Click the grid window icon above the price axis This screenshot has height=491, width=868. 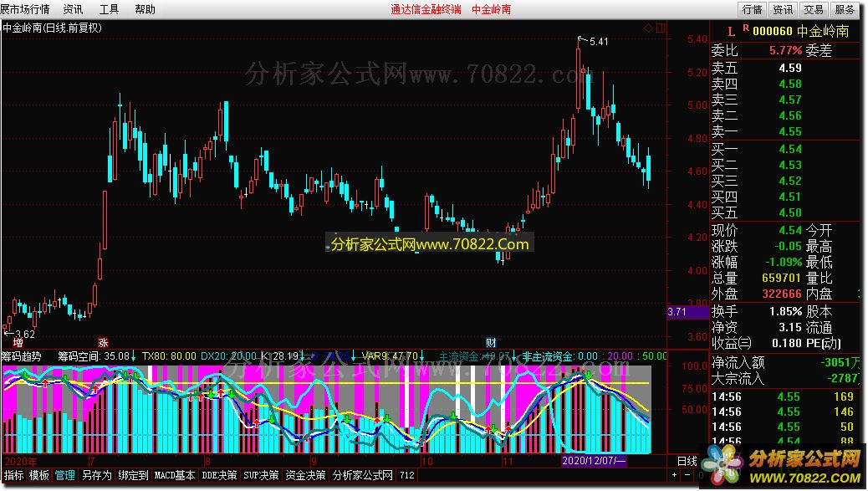[x=661, y=28]
